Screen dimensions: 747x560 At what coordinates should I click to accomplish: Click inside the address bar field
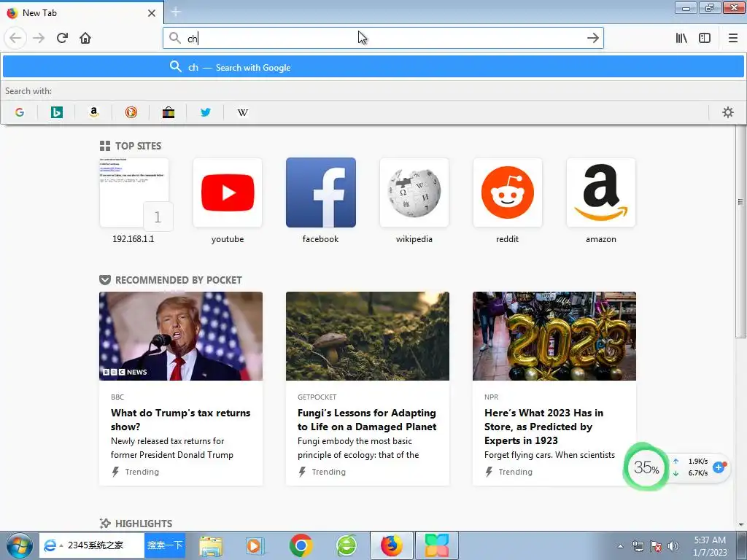(383, 38)
